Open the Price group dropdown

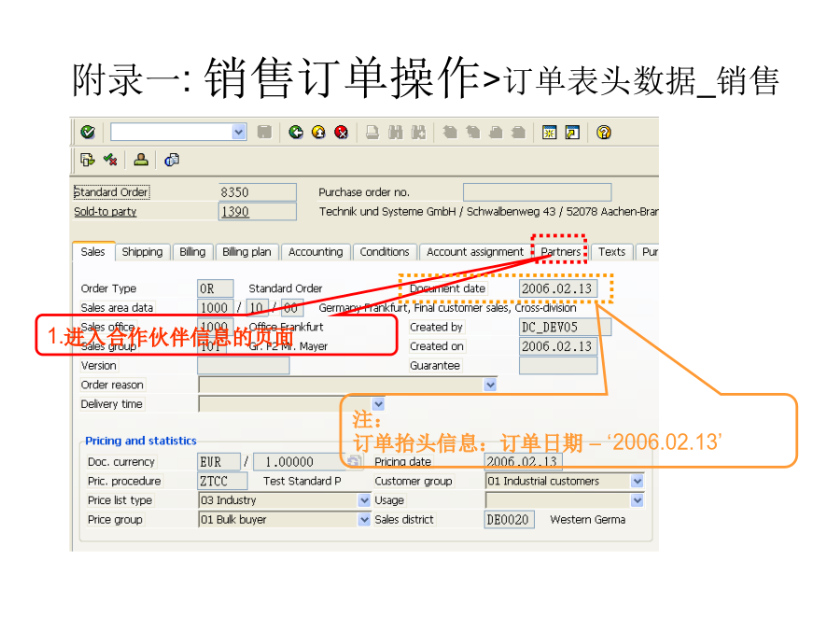tap(364, 520)
